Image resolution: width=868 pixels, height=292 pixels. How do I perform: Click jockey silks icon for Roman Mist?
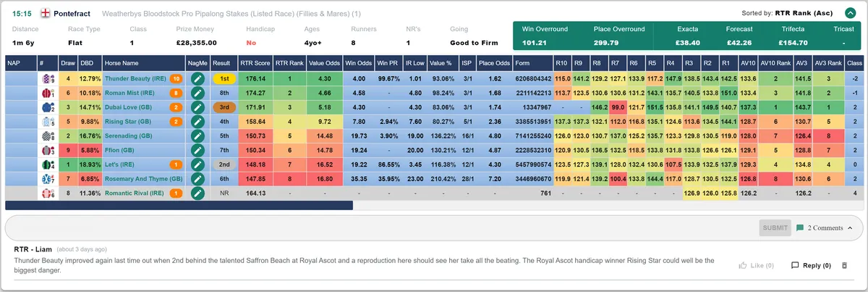[x=48, y=93]
